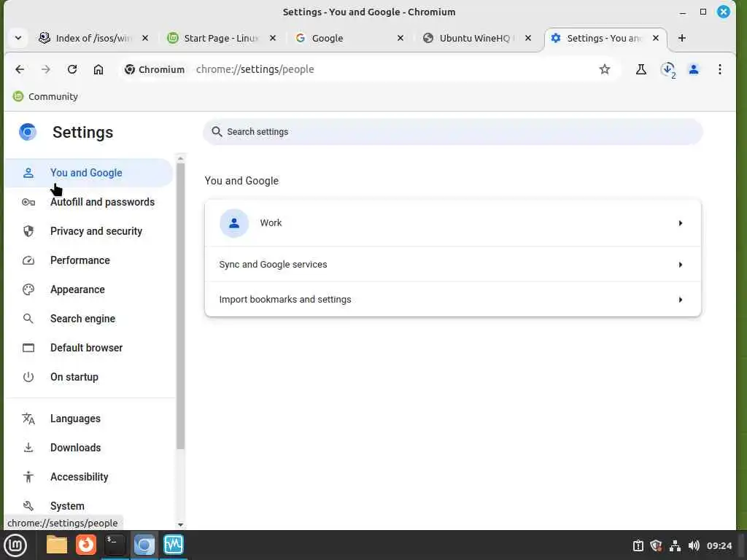Image resolution: width=747 pixels, height=560 pixels.
Task: Open On startup settings
Action: click(x=88, y=377)
